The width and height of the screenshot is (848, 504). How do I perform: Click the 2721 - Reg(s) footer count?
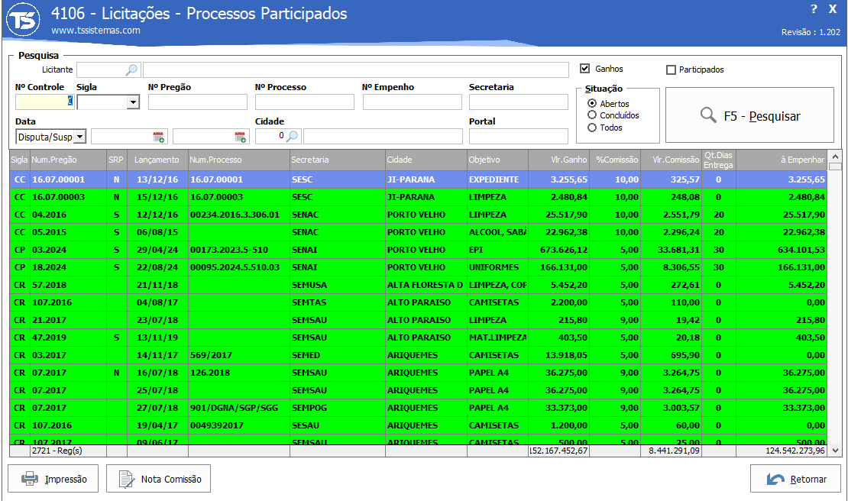[68, 451]
